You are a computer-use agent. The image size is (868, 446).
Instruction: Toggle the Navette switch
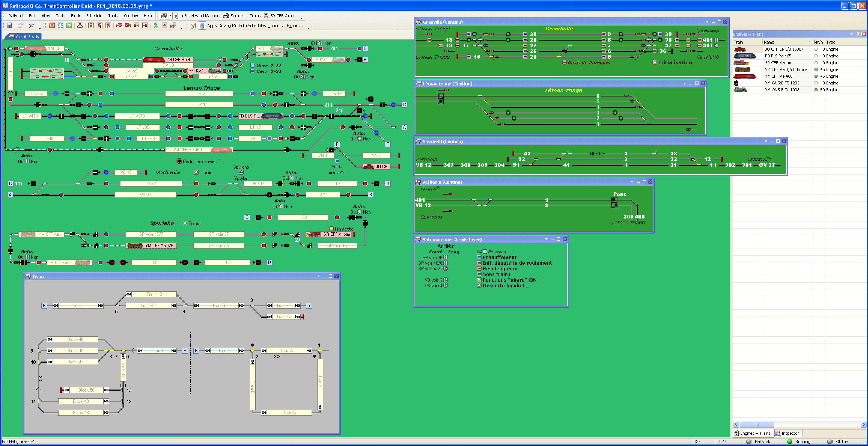331,229
